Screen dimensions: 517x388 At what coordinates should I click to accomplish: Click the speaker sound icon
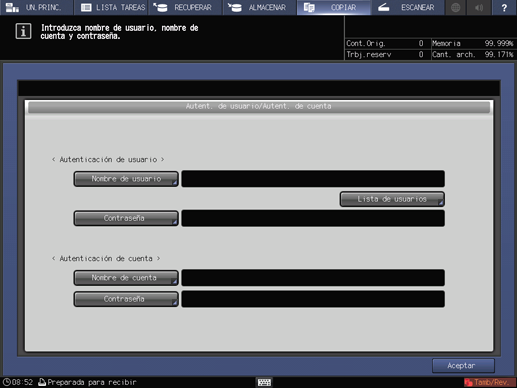[479, 7]
